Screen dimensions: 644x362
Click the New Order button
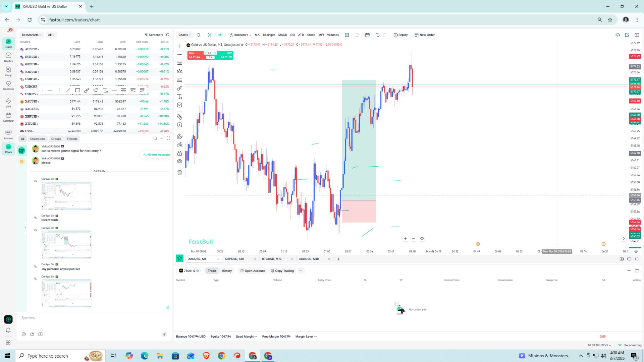point(425,35)
